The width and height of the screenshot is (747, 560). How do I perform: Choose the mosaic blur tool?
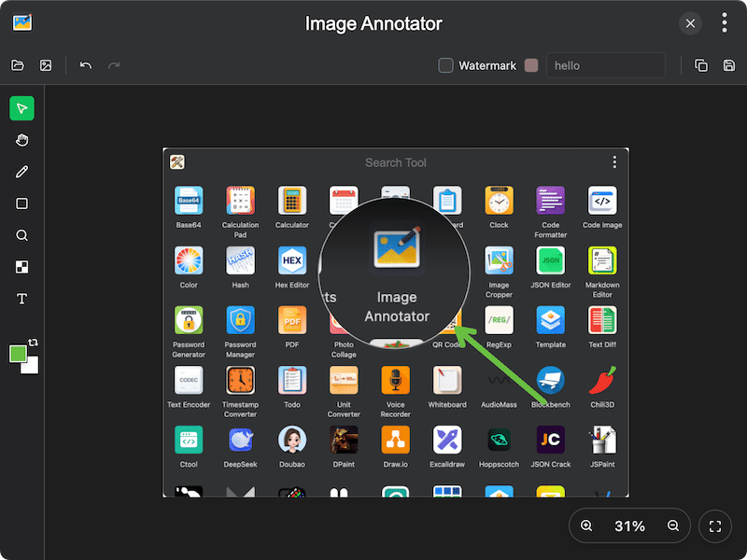[21, 267]
